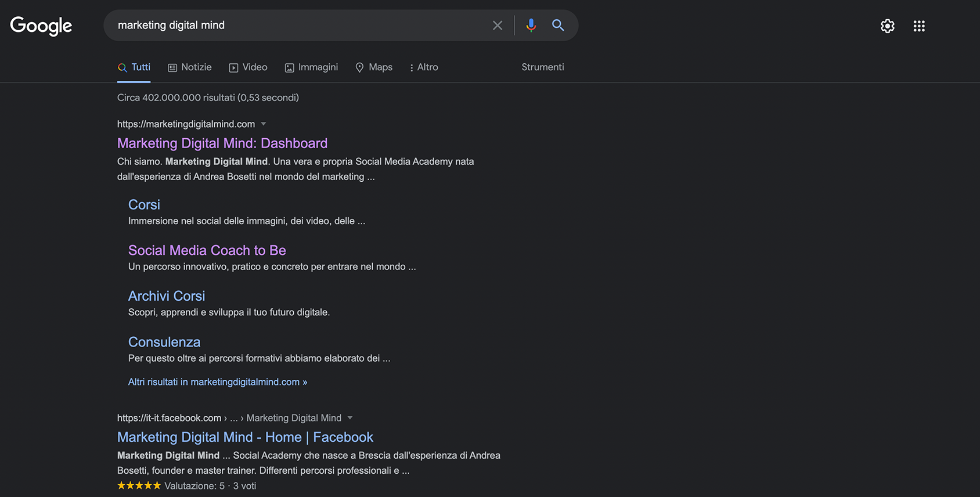980x497 pixels.
Task: Clear the search query with X icon
Action: (498, 26)
